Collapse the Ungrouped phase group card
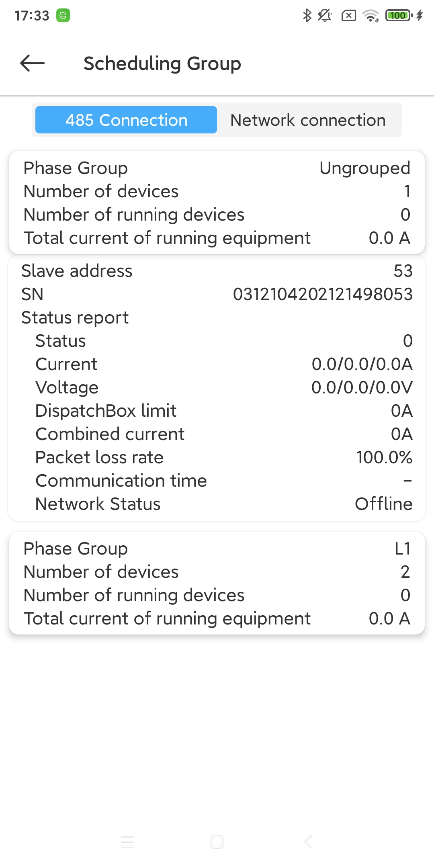434x868 pixels. point(217,203)
